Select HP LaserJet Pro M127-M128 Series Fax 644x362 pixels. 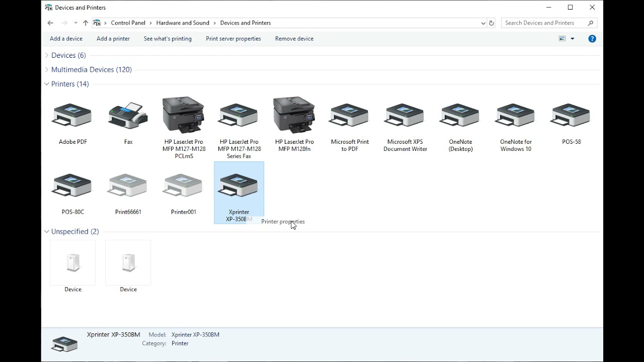coord(238,116)
